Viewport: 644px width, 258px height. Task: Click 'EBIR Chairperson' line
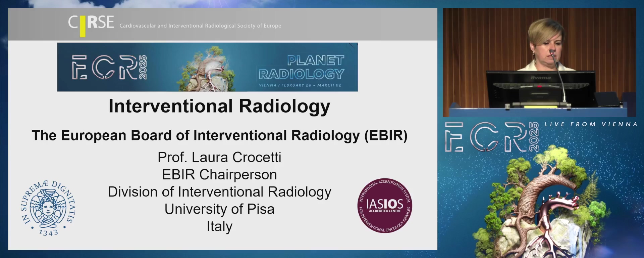[x=219, y=175]
